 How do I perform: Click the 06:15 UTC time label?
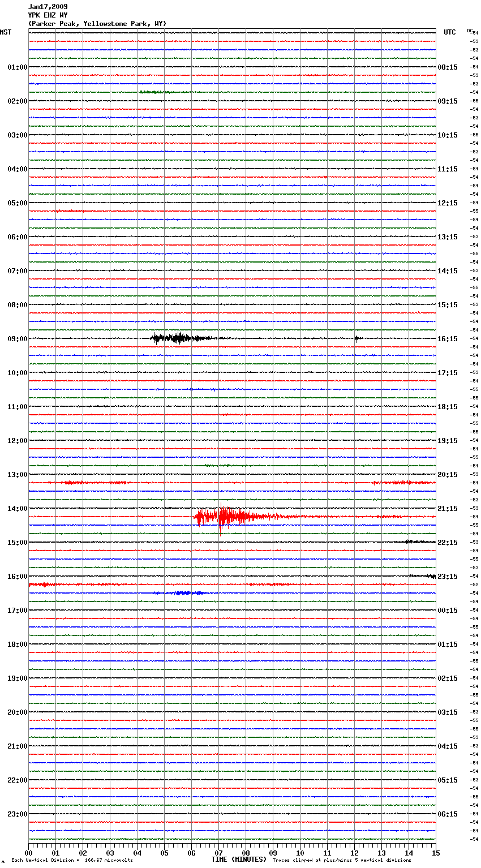point(448,814)
